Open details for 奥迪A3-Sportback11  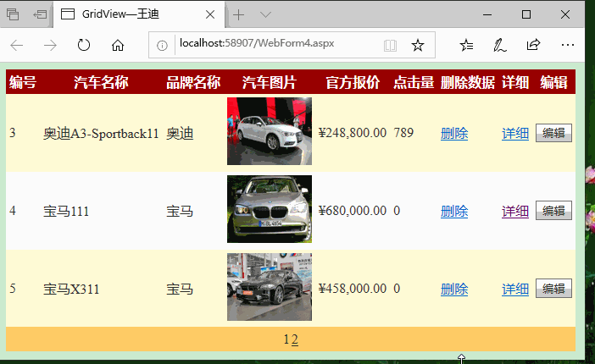click(515, 134)
